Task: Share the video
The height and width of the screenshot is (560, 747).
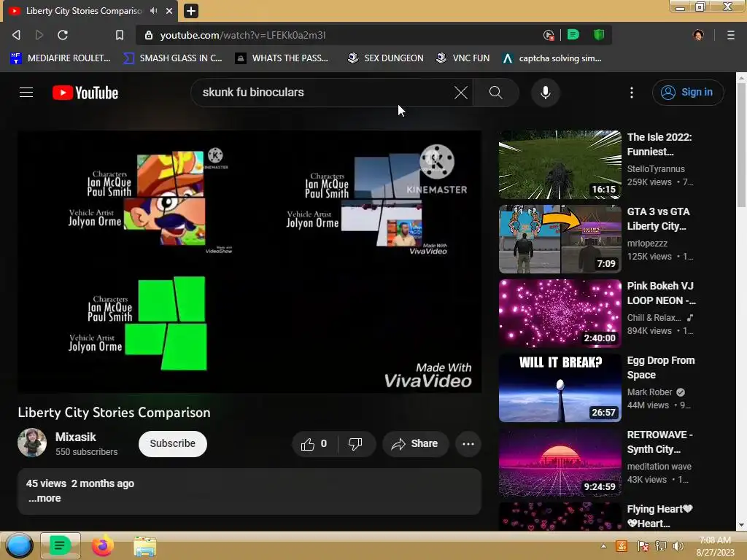Action: point(415,444)
